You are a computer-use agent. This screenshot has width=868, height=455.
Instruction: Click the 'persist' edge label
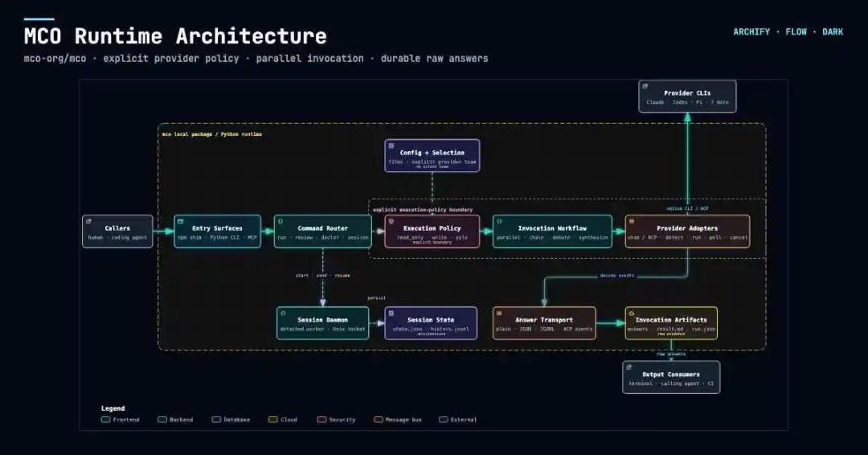(376, 298)
